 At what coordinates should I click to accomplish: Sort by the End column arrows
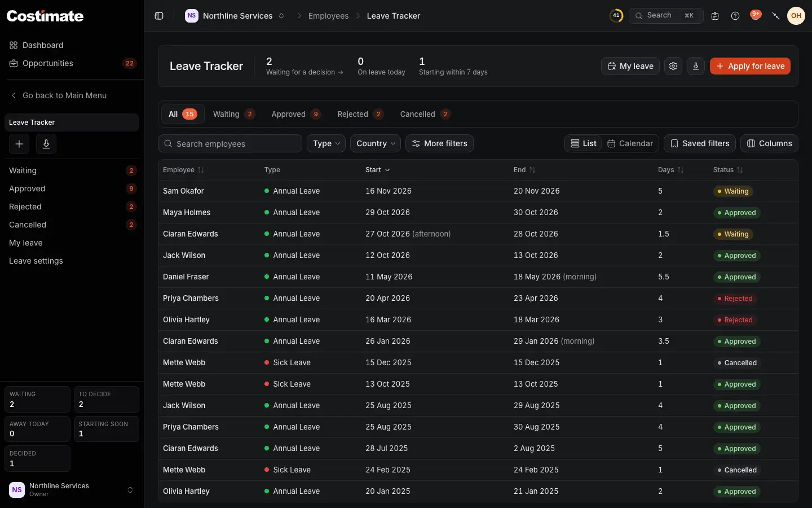pyautogui.click(x=532, y=170)
